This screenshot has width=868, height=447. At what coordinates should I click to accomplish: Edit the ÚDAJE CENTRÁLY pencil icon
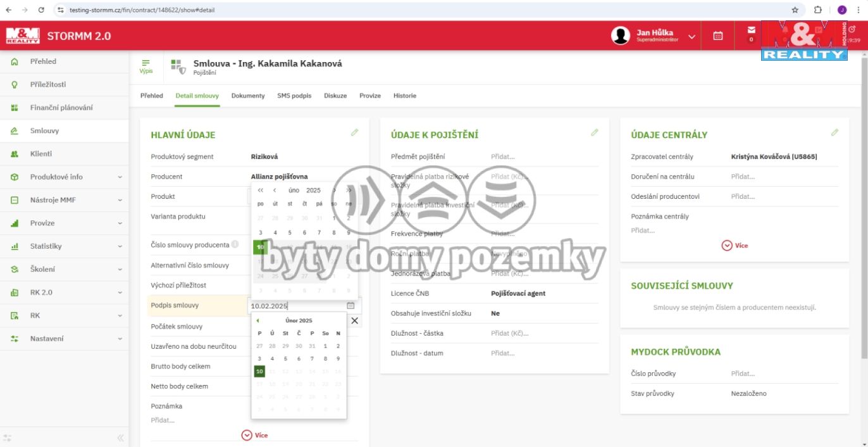834,132
